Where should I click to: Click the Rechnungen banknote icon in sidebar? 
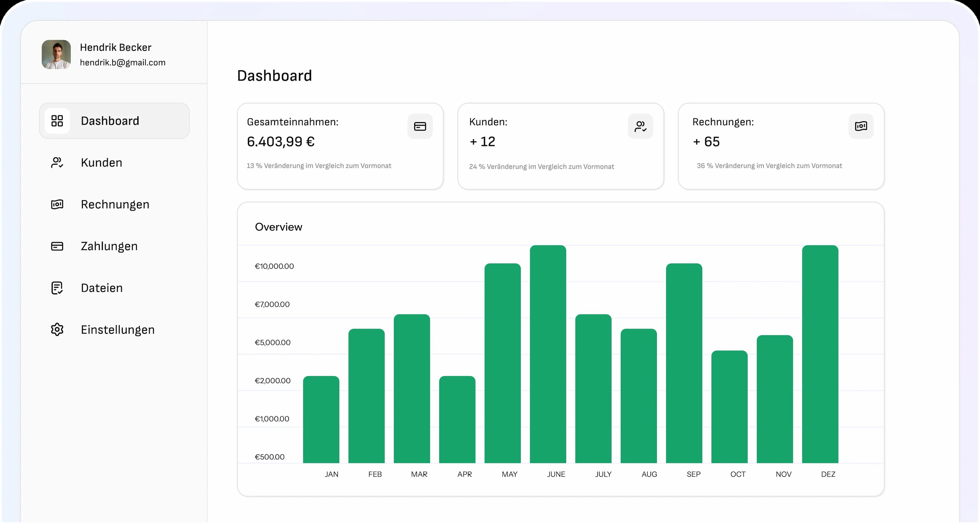pyautogui.click(x=57, y=204)
